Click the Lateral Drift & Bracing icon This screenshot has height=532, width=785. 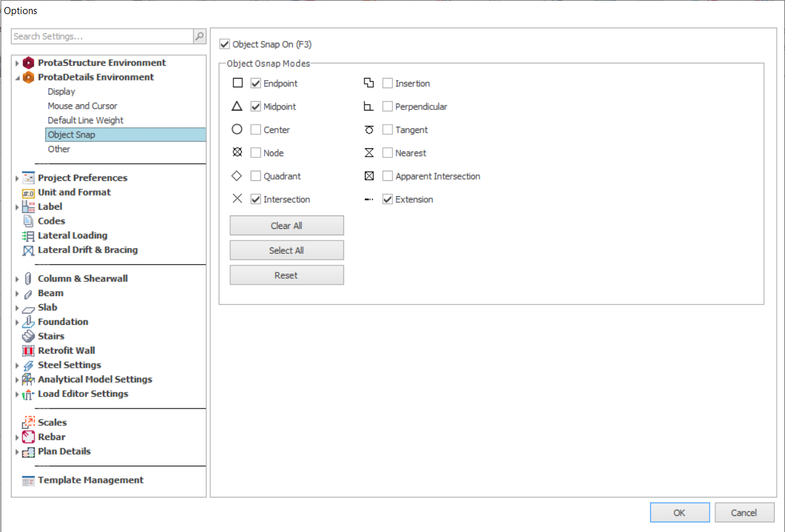28,251
